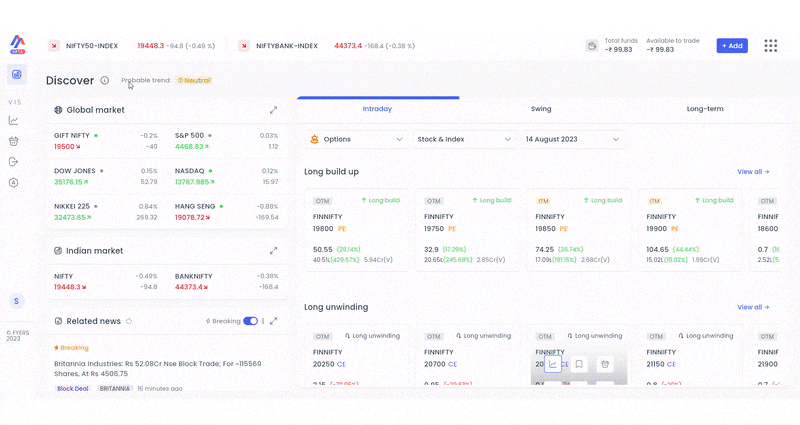The width and height of the screenshot is (800, 425).
Task: Open FINNIFTY 19900 PE long build card
Action: 690,230
